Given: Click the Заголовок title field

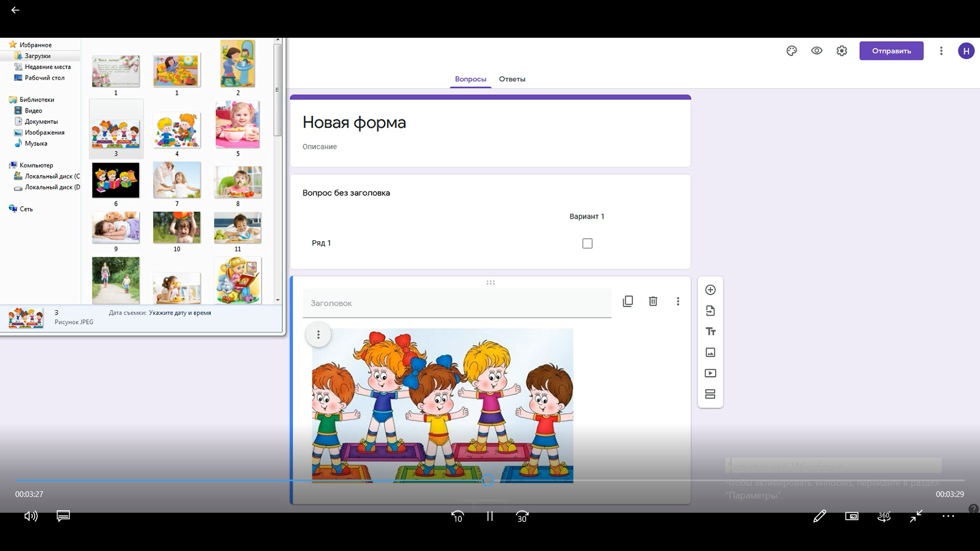Looking at the screenshot, I should coord(457,303).
